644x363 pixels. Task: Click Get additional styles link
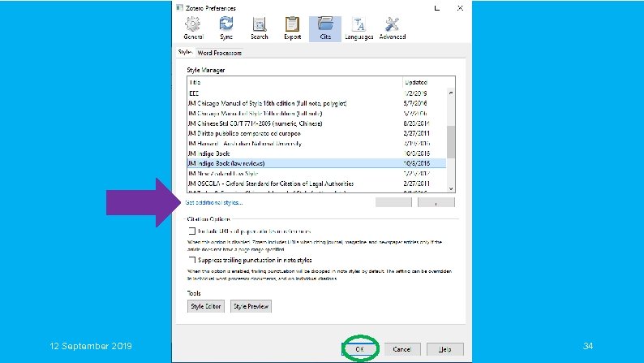coord(213,202)
